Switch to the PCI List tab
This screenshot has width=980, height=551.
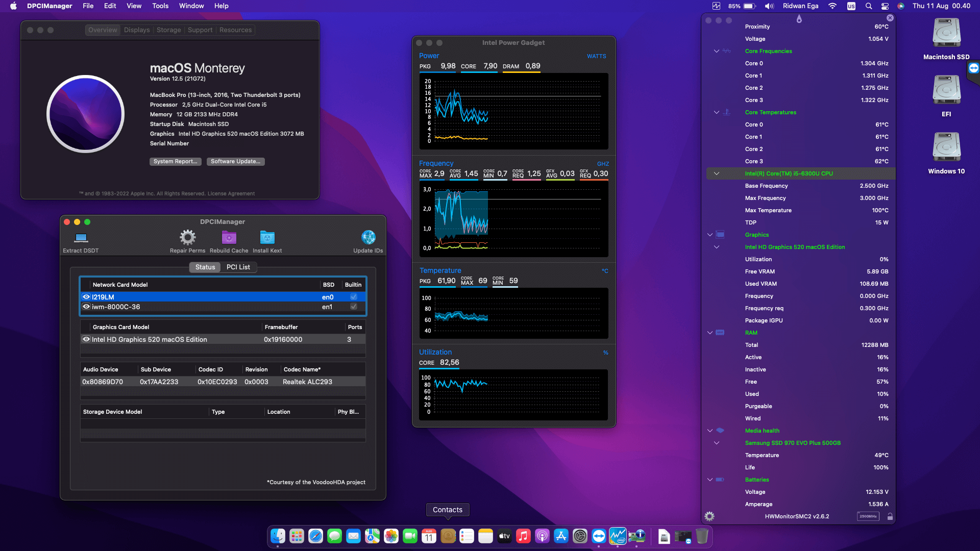pyautogui.click(x=238, y=267)
